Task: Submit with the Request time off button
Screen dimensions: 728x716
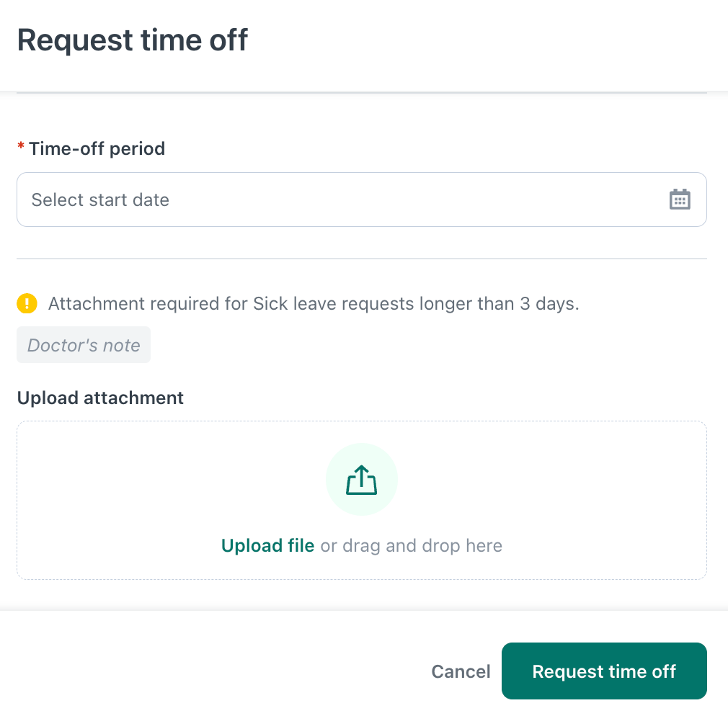Action: [604, 671]
